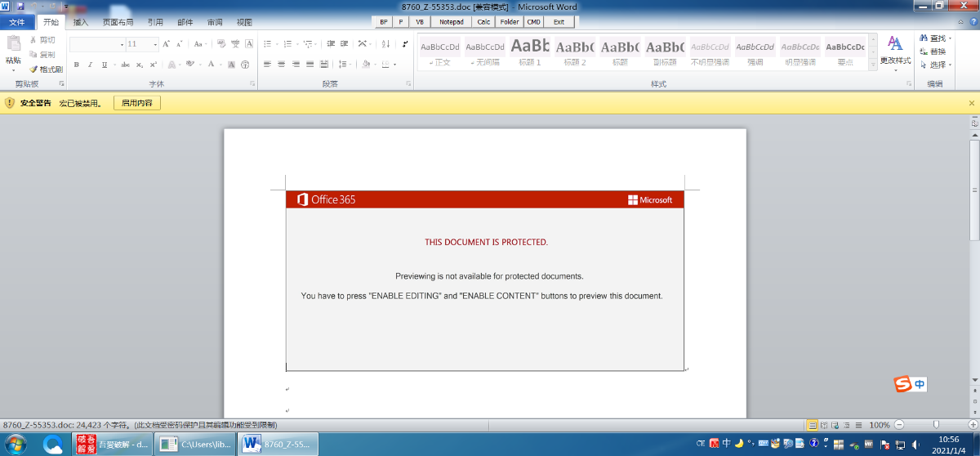
Task: Toggle show paragraph marks icon
Action: (405, 44)
